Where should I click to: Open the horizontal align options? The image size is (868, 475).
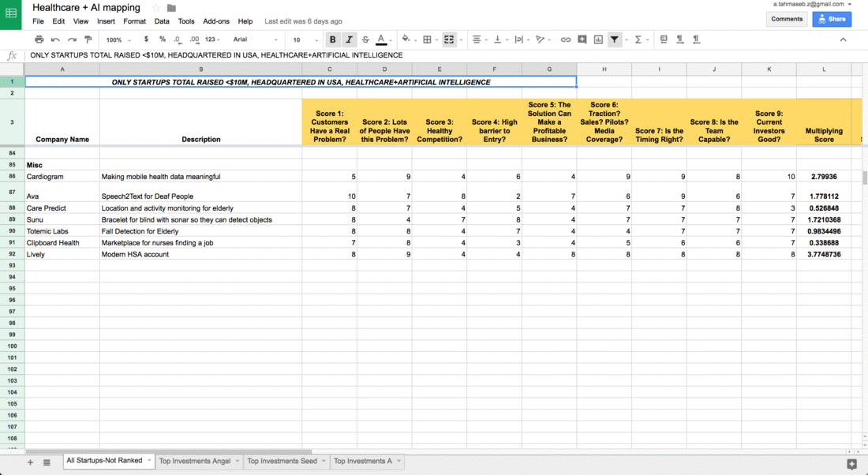[476, 39]
